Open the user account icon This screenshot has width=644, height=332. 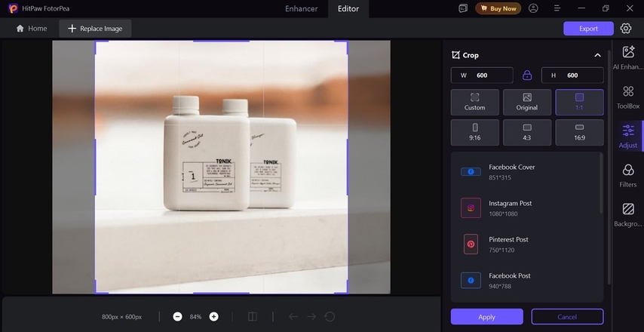pos(533,8)
